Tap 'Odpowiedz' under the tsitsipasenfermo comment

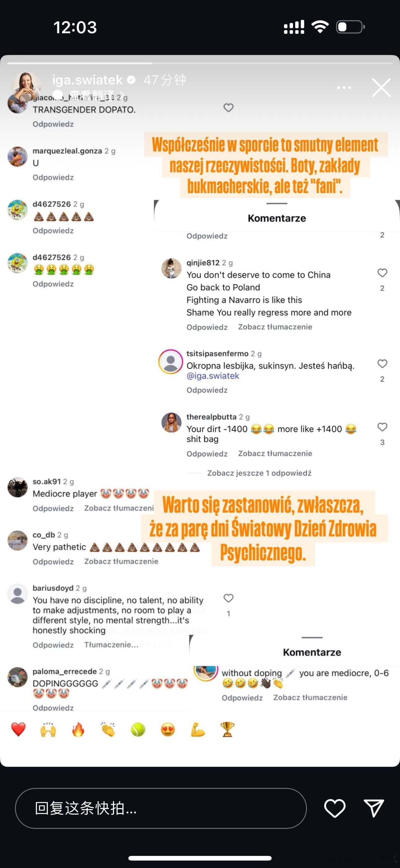tap(207, 390)
